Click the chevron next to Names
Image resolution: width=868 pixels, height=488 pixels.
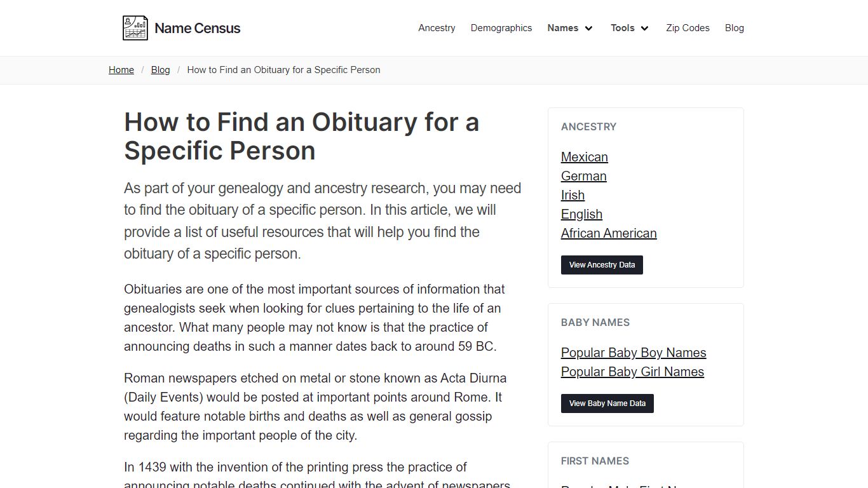(588, 28)
